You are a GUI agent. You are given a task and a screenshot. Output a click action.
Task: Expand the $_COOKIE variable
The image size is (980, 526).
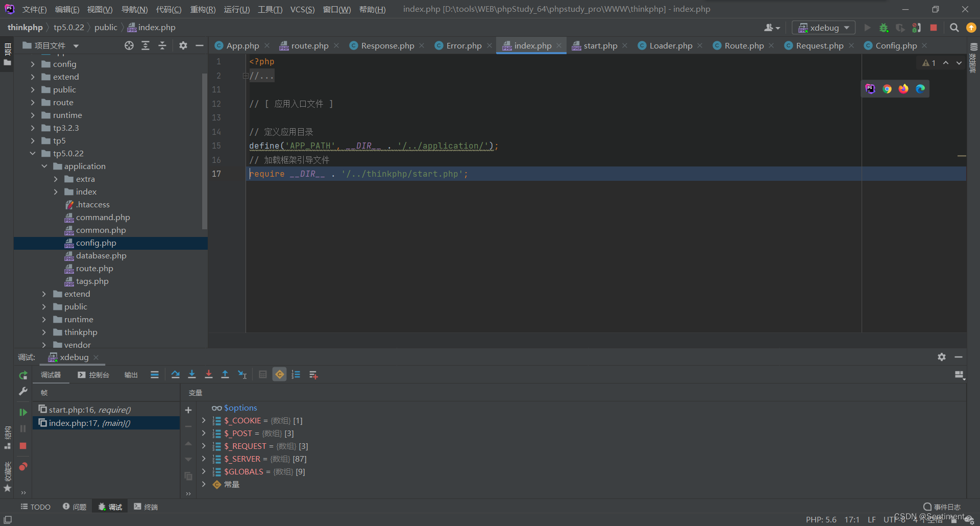tap(204, 420)
